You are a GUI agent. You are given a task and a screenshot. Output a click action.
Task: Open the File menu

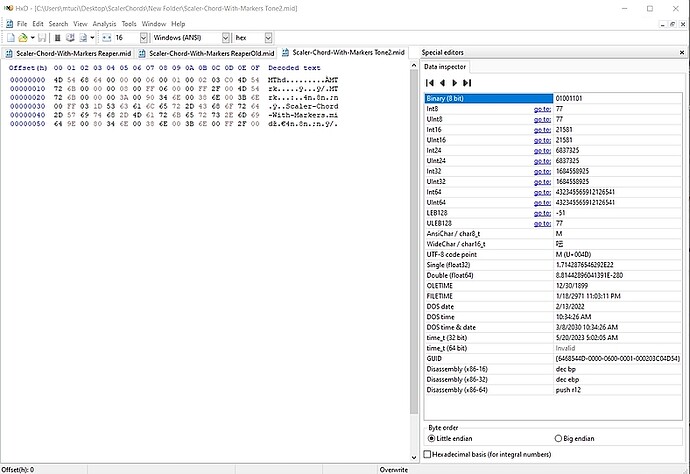coord(22,24)
